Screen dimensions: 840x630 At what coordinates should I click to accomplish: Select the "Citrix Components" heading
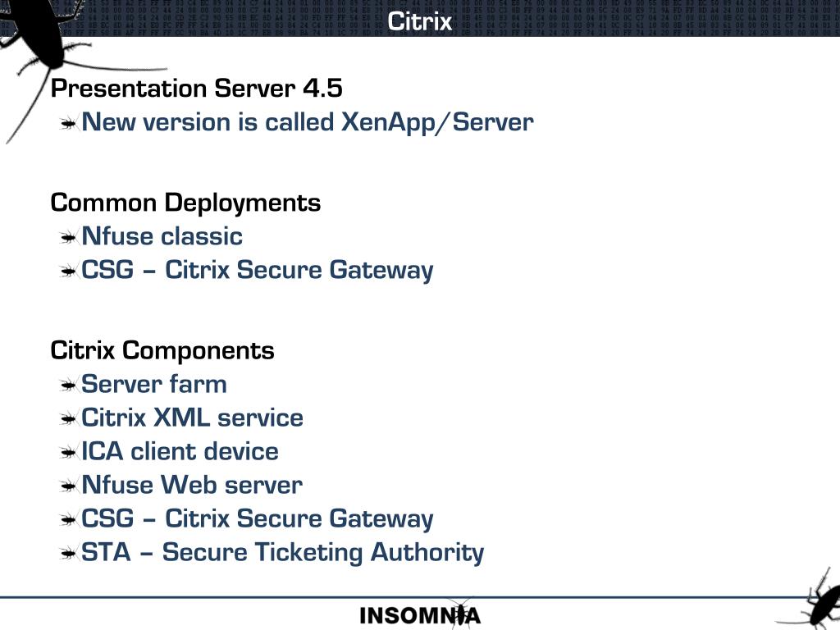pyautogui.click(x=162, y=351)
